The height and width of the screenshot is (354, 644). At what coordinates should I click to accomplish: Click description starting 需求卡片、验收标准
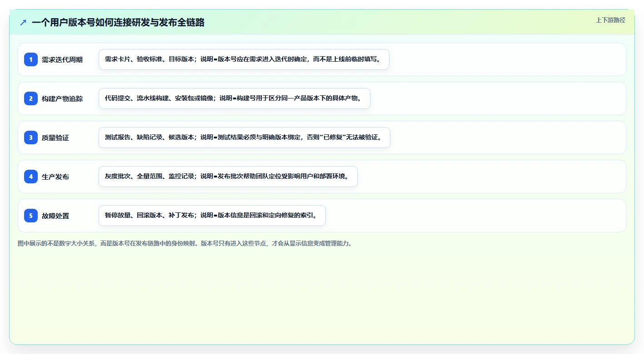[x=244, y=59]
